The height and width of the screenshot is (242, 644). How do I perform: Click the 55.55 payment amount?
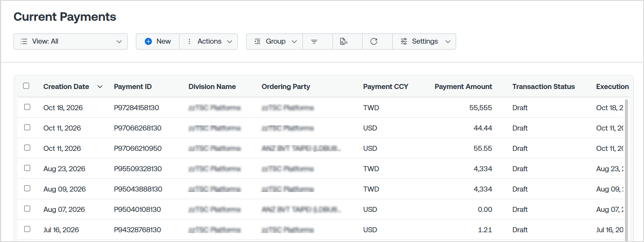coord(483,148)
